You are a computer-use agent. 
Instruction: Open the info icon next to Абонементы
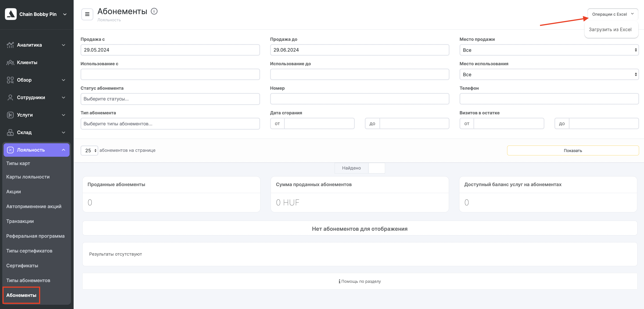click(154, 11)
